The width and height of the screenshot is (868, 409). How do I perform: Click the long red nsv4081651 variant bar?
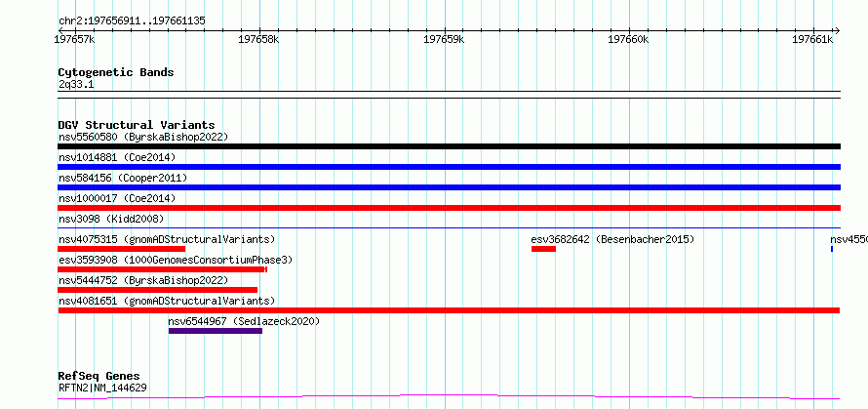pos(449,310)
